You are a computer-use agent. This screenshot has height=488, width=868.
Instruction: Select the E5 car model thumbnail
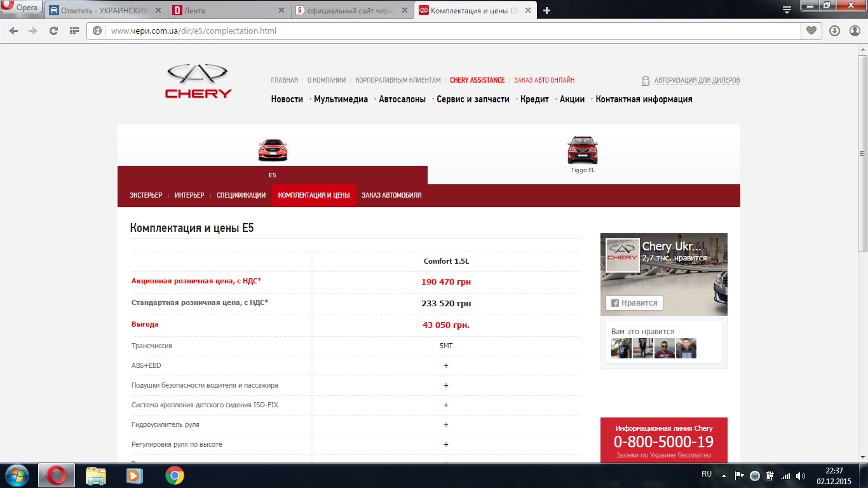[273, 150]
